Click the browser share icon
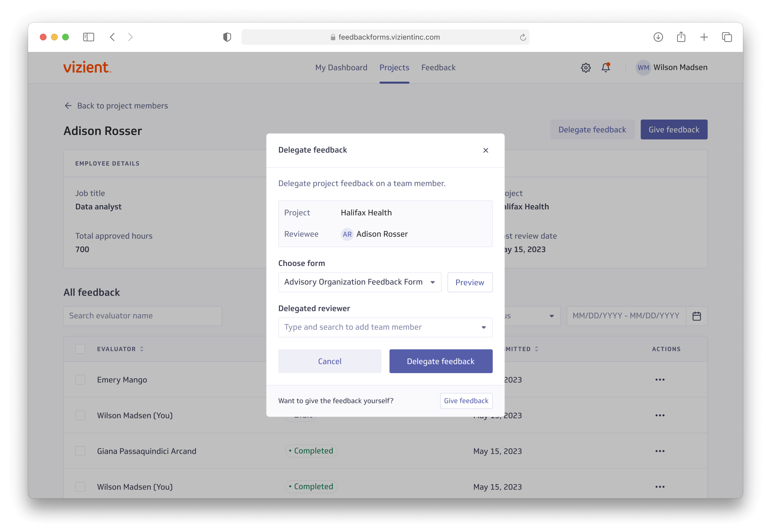Image resolution: width=771 pixels, height=532 pixels. pos(681,37)
